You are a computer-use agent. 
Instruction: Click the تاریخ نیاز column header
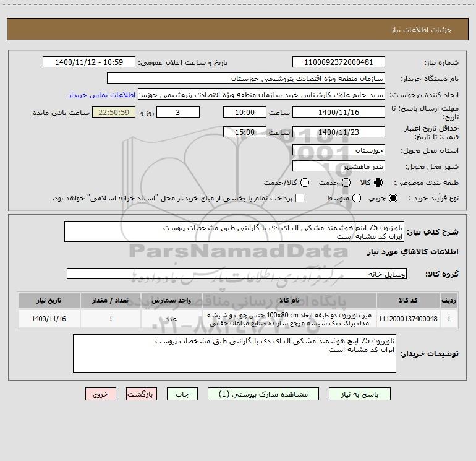click(x=49, y=300)
